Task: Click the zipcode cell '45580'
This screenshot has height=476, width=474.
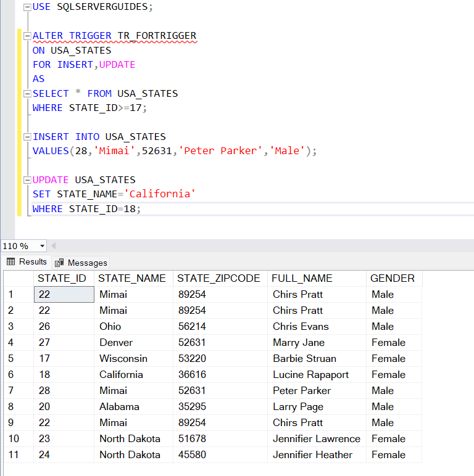Action: 220,455
